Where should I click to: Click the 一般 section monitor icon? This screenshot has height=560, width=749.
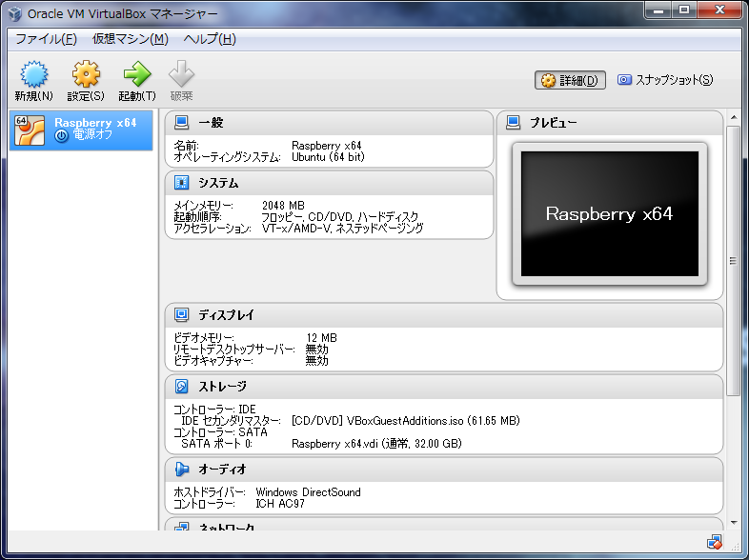click(x=182, y=123)
